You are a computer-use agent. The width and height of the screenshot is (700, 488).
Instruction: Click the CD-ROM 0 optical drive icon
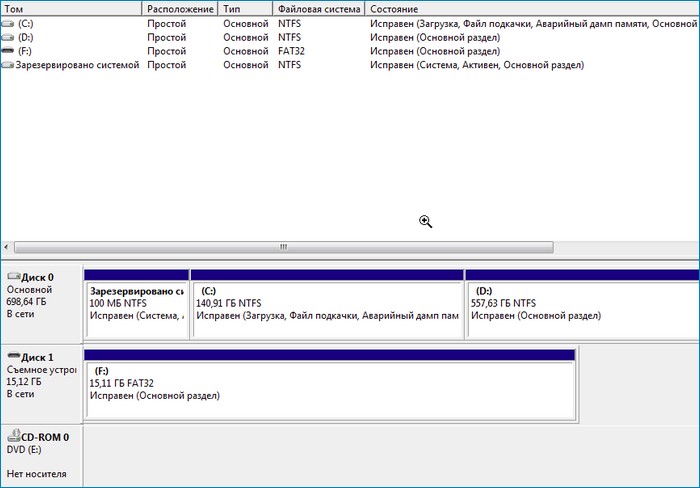(x=13, y=437)
